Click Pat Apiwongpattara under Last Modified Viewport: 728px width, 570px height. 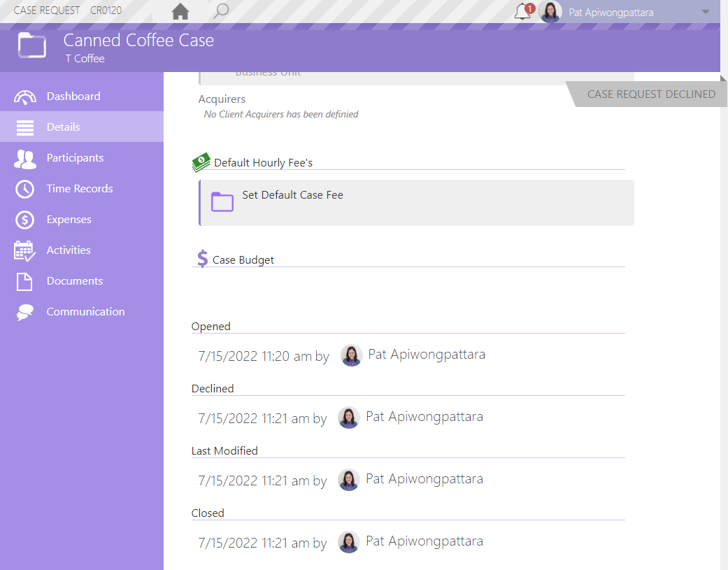[424, 478]
